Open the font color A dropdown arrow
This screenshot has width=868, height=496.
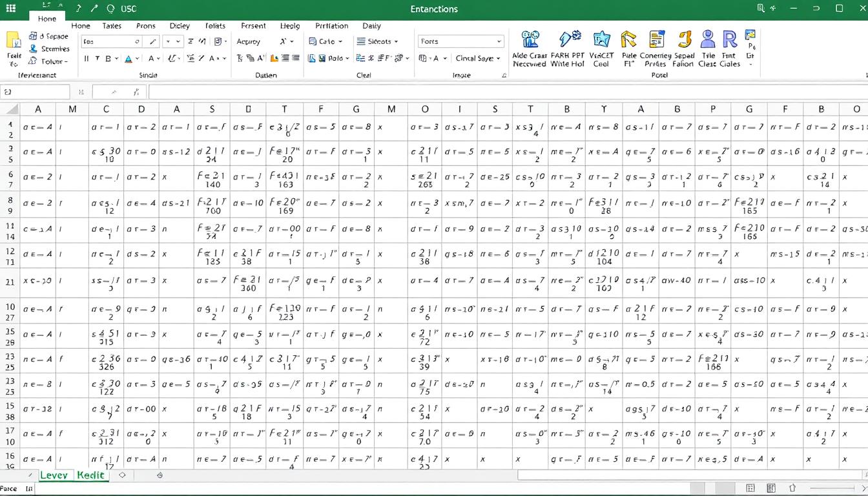tap(138, 59)
